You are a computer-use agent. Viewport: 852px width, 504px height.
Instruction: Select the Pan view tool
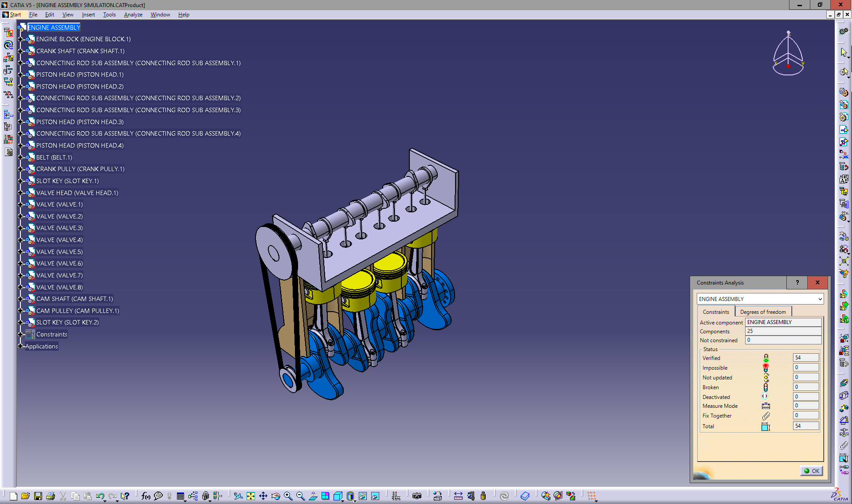(263, 496)
